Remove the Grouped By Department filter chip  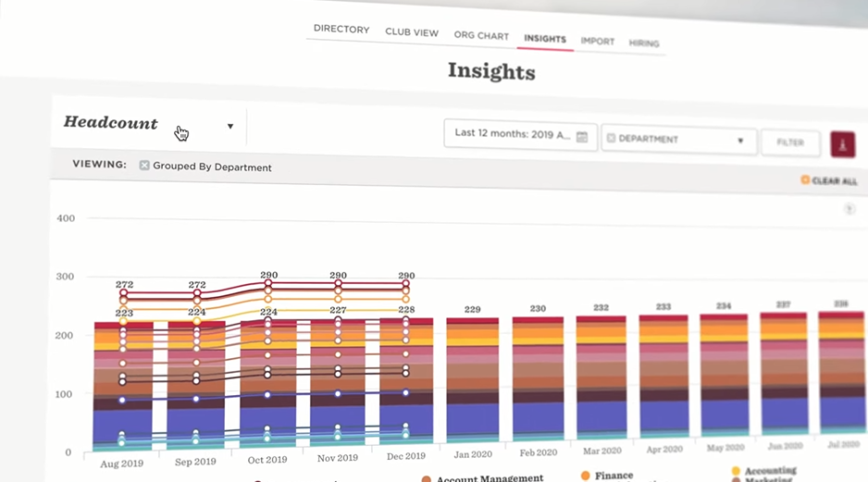[144, 166]
